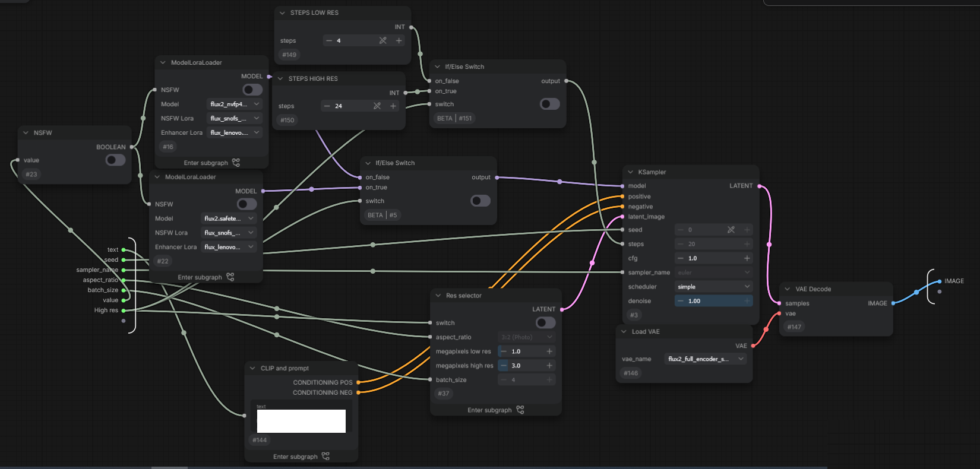The height and width of the screenshot is (469, 980).
Task: Click Enter subgraph on ModelLoraLoader #22
Action: [206, 277]
